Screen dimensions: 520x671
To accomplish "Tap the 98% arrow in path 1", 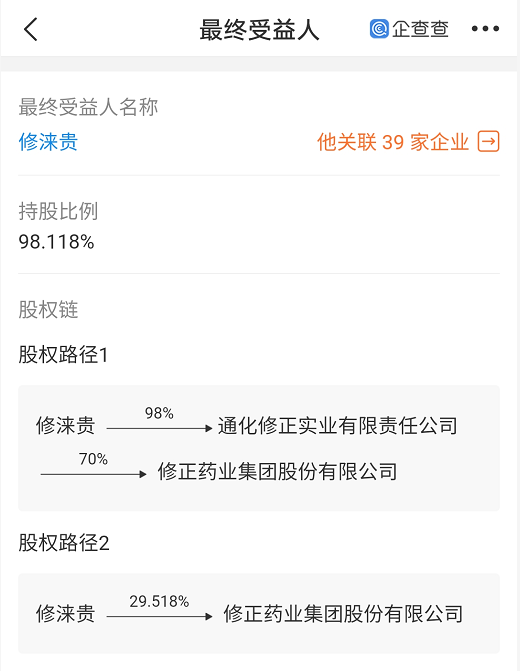I will point(159,420).
